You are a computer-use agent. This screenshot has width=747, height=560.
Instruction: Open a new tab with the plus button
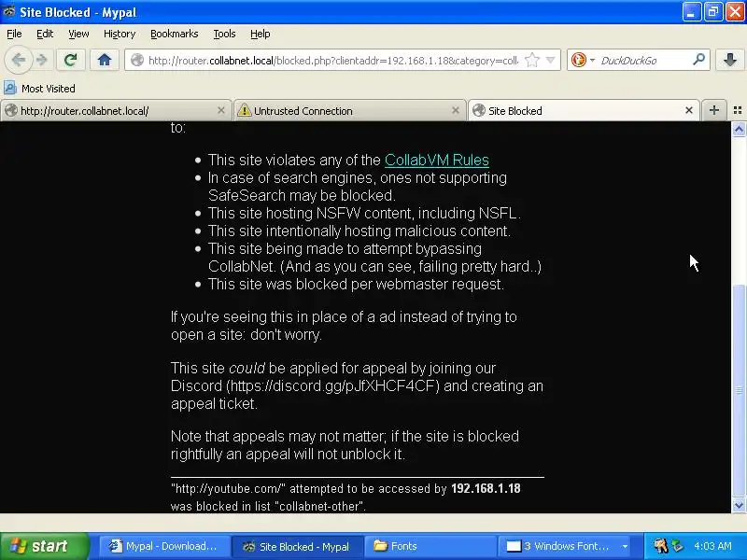coord(713,110)
